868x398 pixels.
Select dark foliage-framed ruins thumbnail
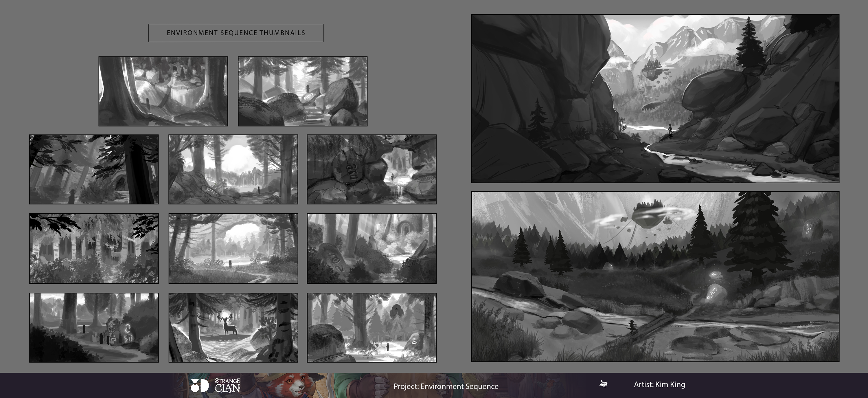(x=94, y=248)
